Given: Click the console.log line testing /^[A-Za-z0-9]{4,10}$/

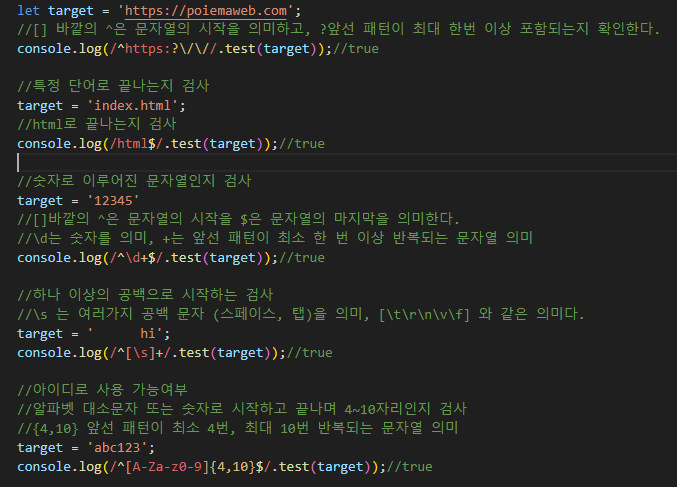Looking at the screenshot, I should tap(225, 466).
